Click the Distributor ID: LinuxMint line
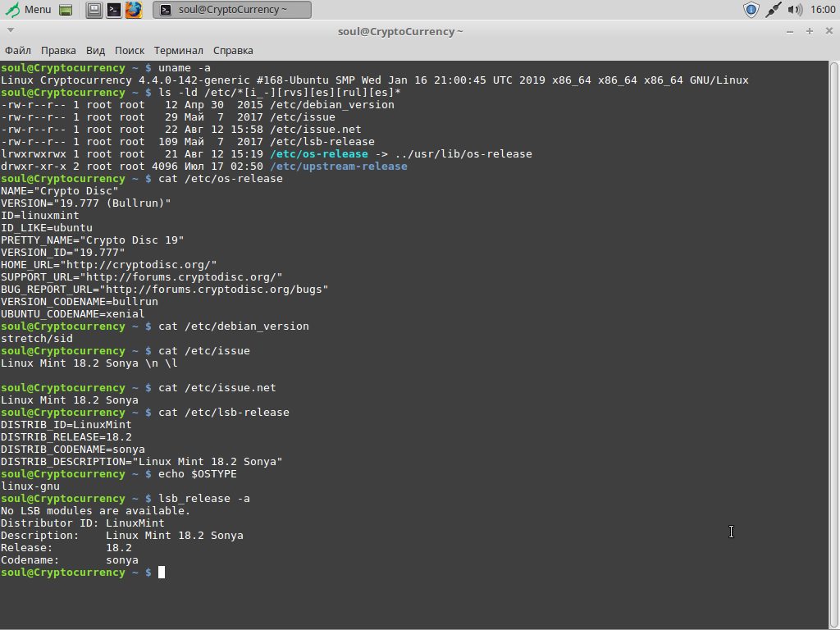 pos(83,524)
